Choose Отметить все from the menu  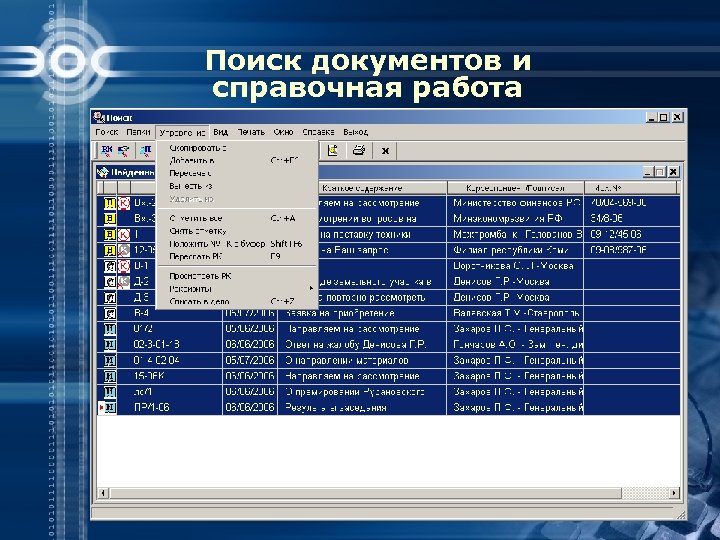[237, 219]
